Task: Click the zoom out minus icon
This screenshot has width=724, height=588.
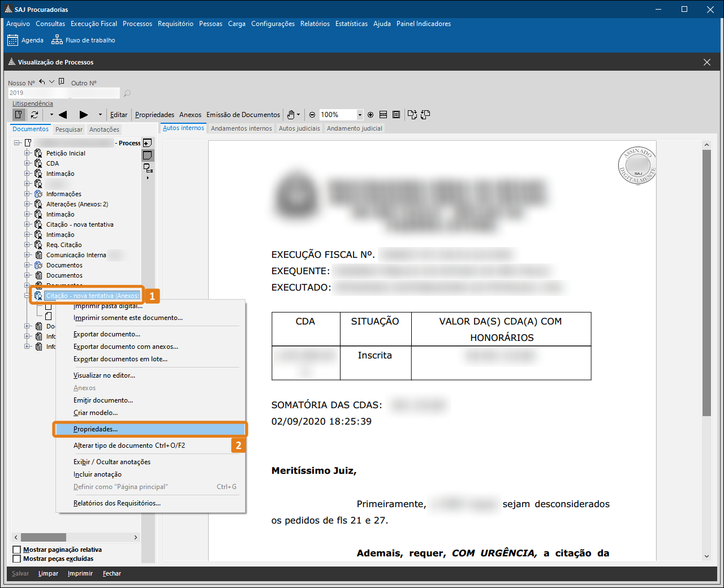Action: click(312, 115)
